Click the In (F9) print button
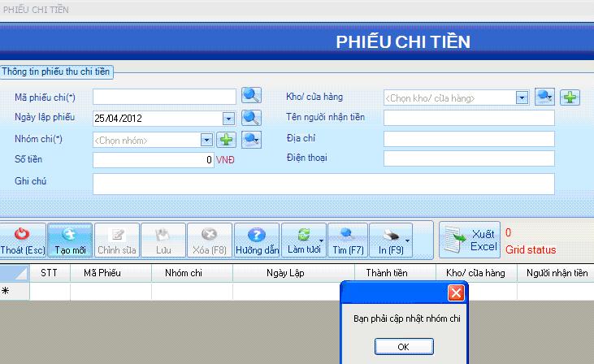Screen dimensions: 594x364 pyautogui.click(x=389, y=240)
